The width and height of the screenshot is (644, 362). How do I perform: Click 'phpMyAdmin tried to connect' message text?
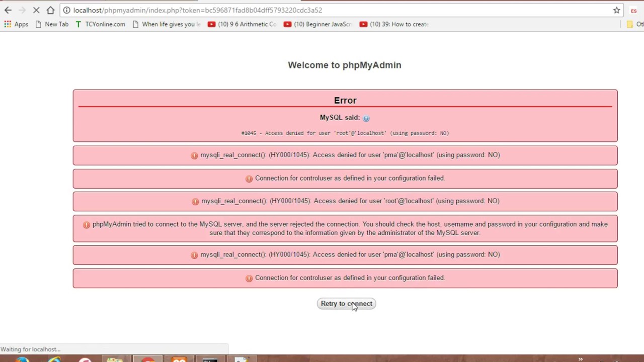click(x=350, y=228)
